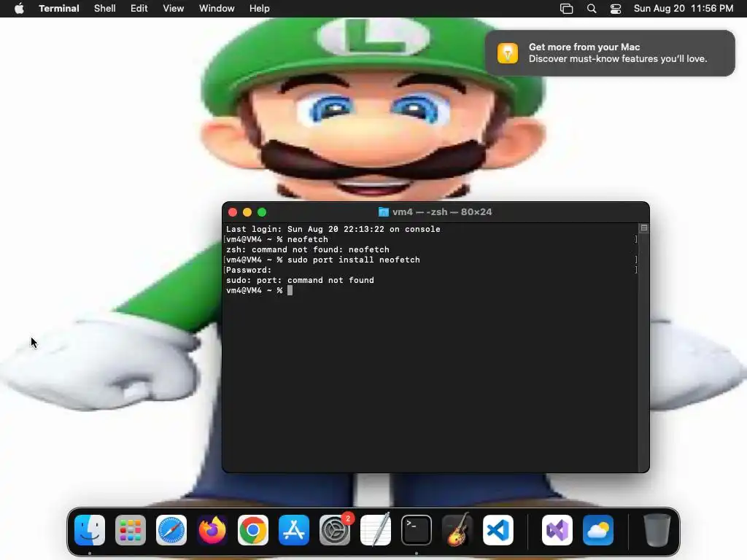Minimize the Terminal window with yellow button
Screen dimensions: 747x560
247,212
